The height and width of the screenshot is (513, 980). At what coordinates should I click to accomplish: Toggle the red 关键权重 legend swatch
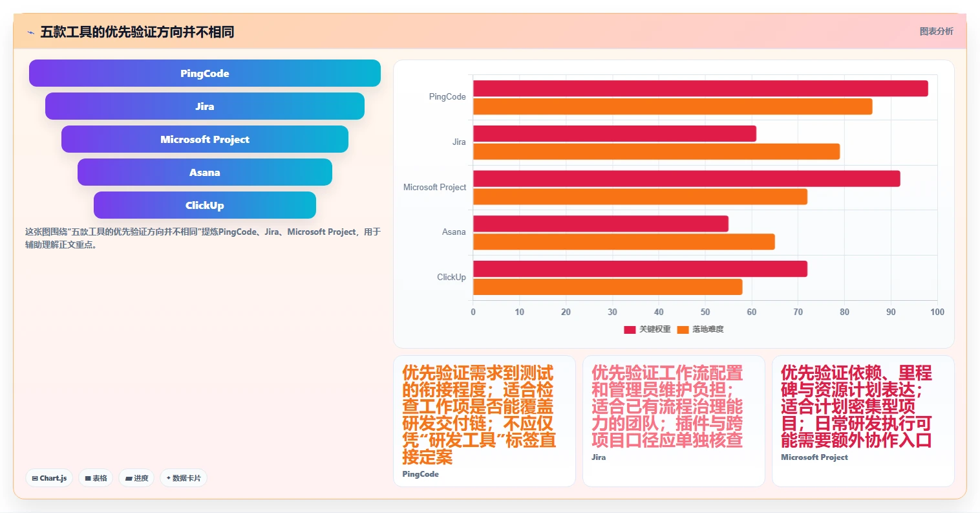point(630,330)
